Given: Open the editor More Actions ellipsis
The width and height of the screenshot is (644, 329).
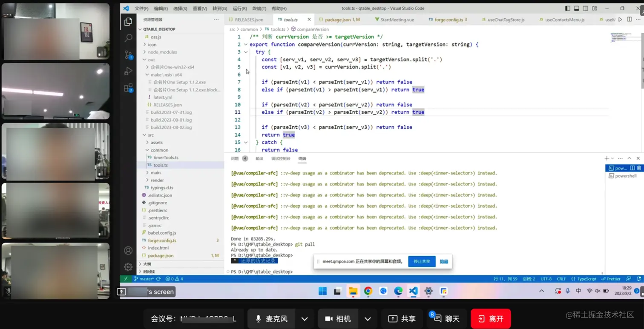Looking at the screenshot, I should [x=638, y=20].
